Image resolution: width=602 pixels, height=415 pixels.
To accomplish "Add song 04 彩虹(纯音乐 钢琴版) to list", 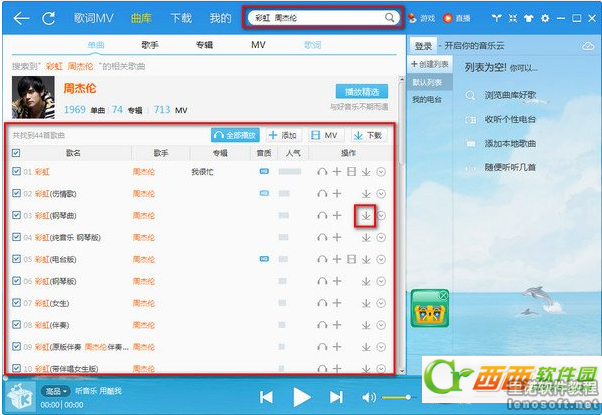I will click(337, 237).
